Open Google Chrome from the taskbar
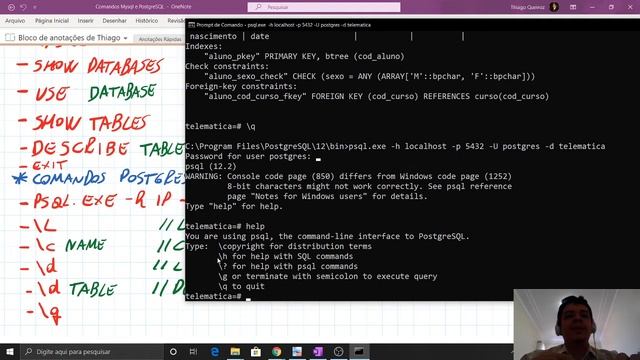640x360 pixels. [x=276, y=351]
